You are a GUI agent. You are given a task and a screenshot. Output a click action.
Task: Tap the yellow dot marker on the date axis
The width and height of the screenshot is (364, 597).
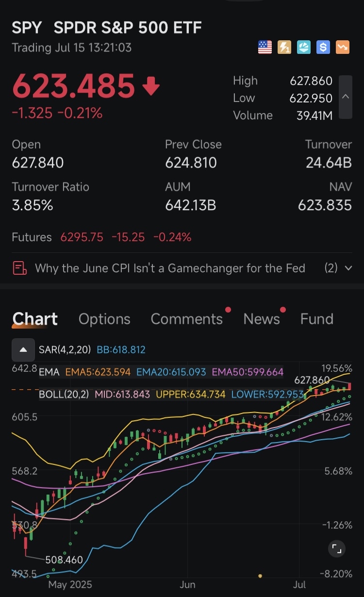coord(261,576)
